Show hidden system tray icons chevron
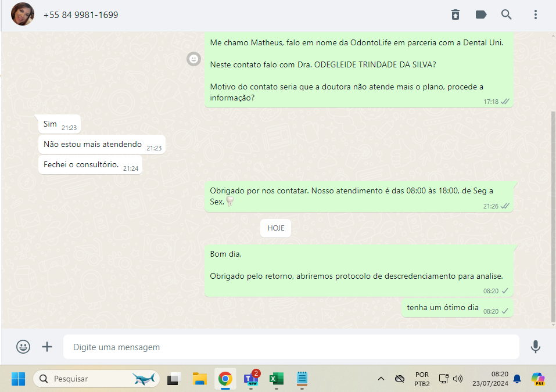Image resolution: width=556 pixels, height=392 pixels. [x=381, y=379]
